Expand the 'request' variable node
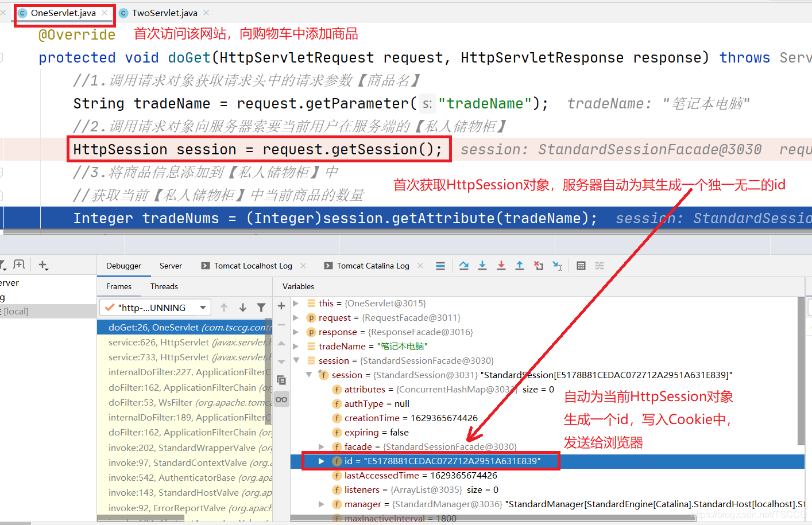 pos(296,317)
